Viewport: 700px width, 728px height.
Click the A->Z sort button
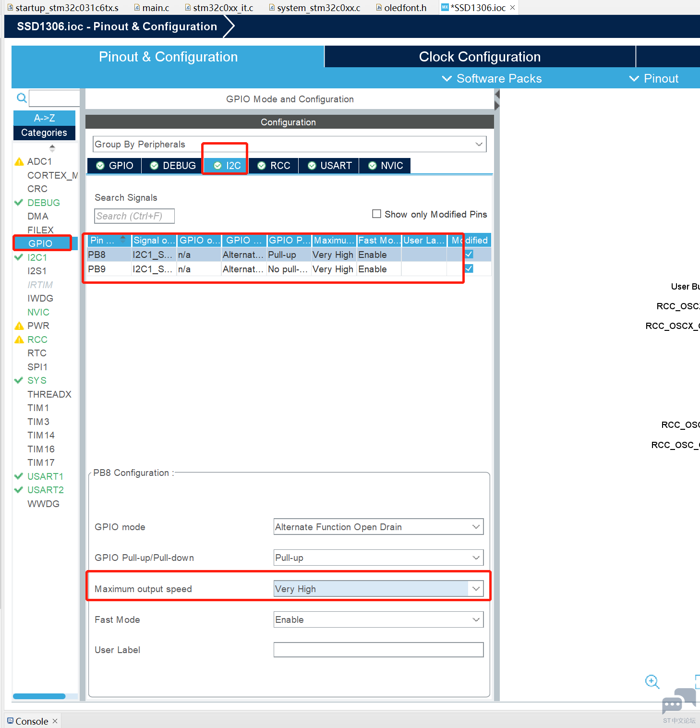click(44, 118)
